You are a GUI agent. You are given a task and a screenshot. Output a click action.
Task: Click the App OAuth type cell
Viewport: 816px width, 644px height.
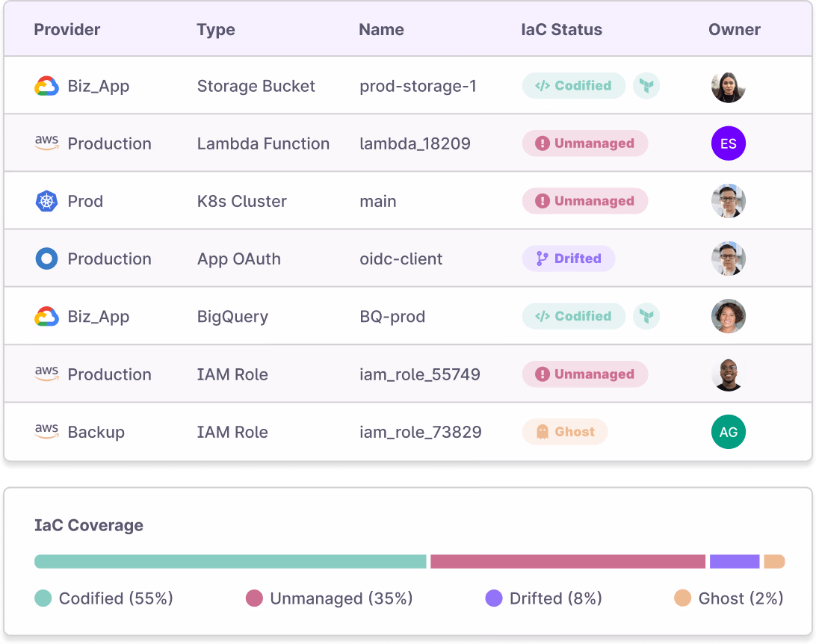point(239,259)
